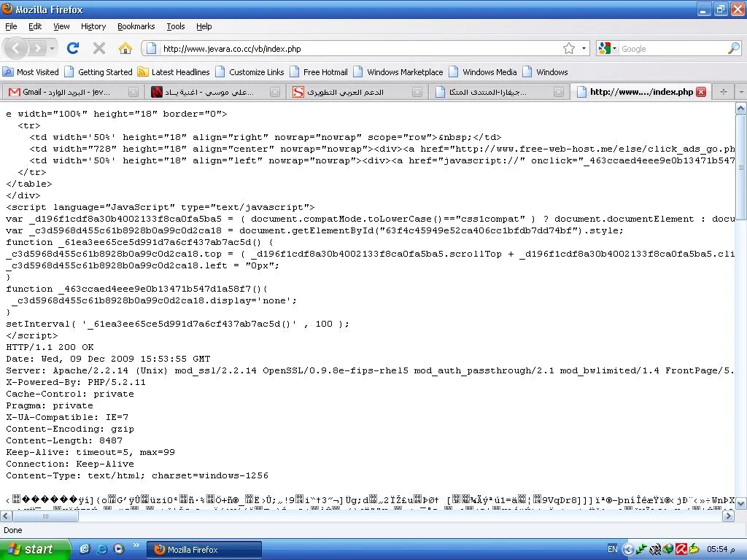Viewport: 747px width, 560px height.
Task: Click in the URL address field
Action: 350,49
